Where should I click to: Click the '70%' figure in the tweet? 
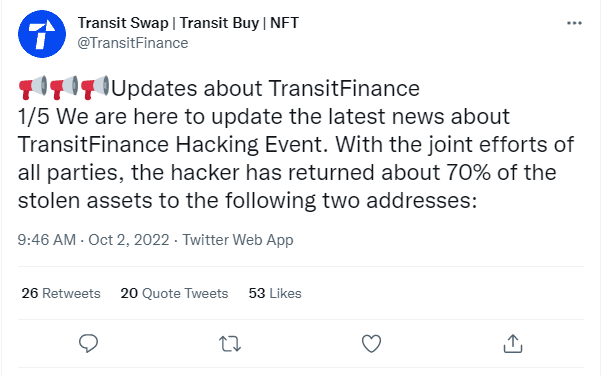pyautogui.click(x=468, y=173)
